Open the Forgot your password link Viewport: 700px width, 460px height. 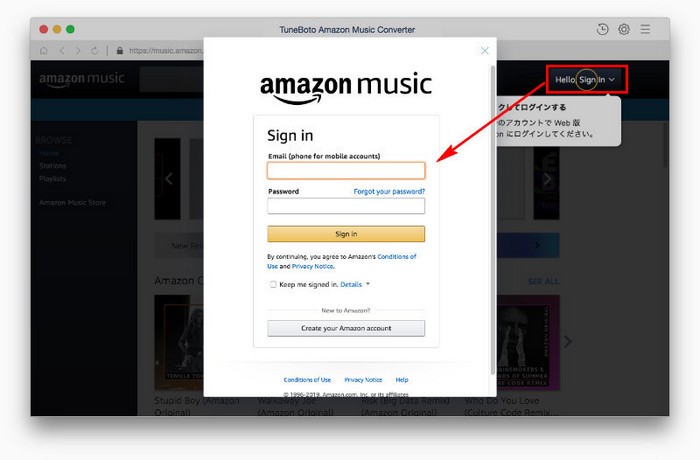pos(389,192)
